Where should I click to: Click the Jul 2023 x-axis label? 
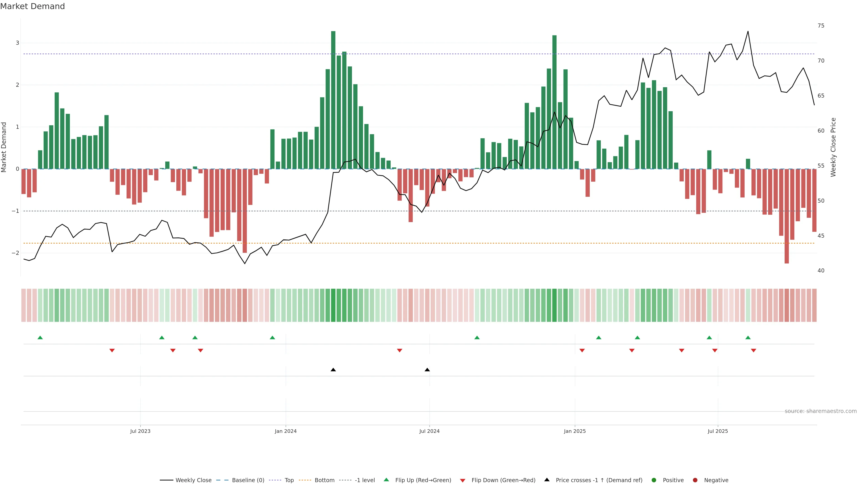(140, 431)
